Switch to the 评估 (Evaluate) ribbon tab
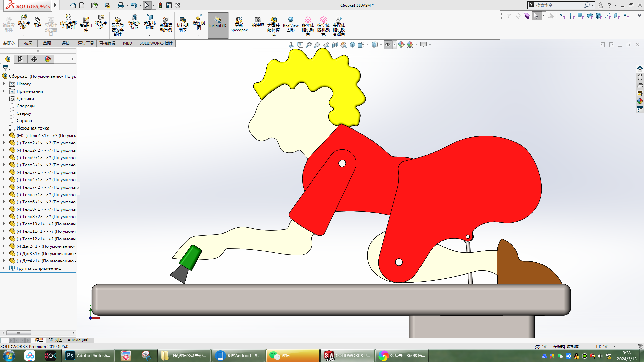644x362 pixels. point(66,43)
